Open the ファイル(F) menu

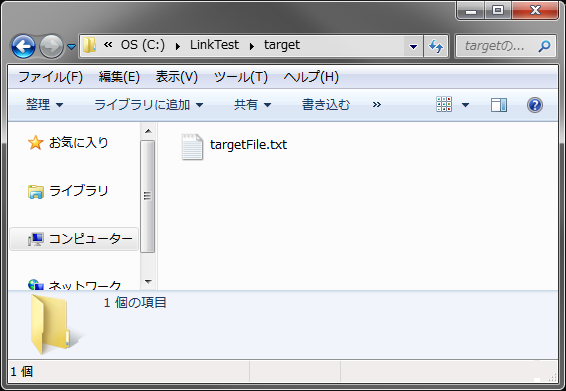pos(51,77)
